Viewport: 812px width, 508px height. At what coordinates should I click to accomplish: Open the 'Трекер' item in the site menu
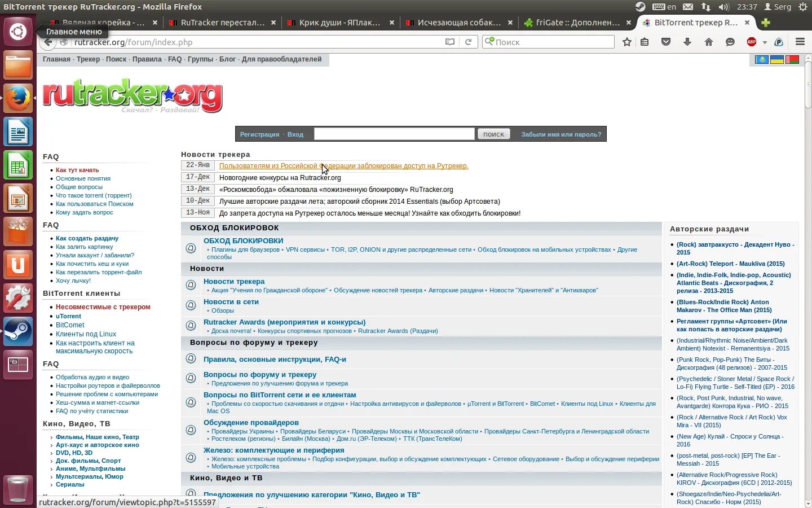point(88,59)
